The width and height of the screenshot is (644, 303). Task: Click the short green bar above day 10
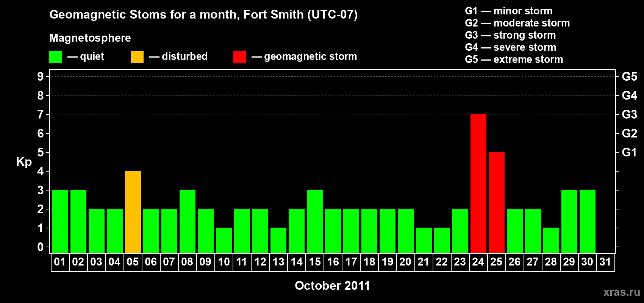pyautogui.click(x=224, y=240)
